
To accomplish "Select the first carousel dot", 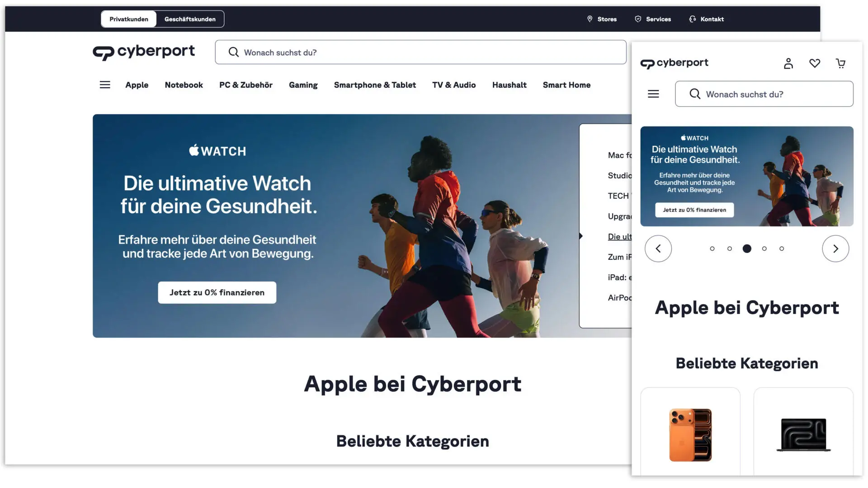I will (712, 249).
